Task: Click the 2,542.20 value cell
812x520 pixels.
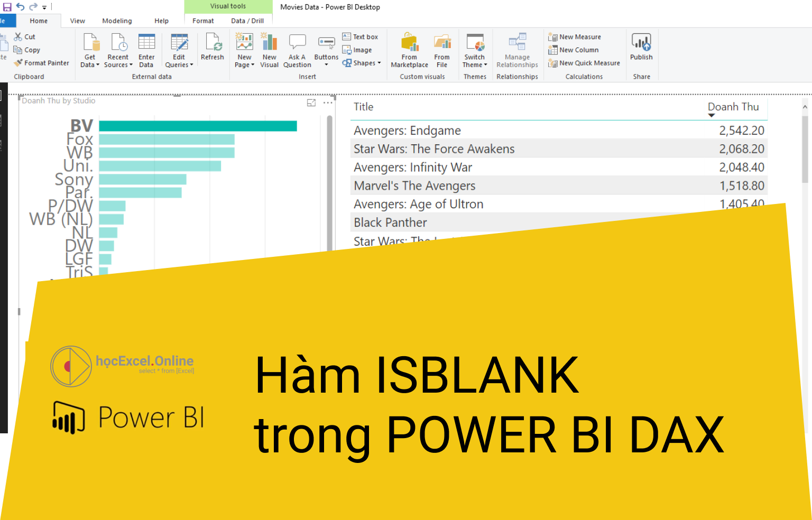Action: (741, 130)
